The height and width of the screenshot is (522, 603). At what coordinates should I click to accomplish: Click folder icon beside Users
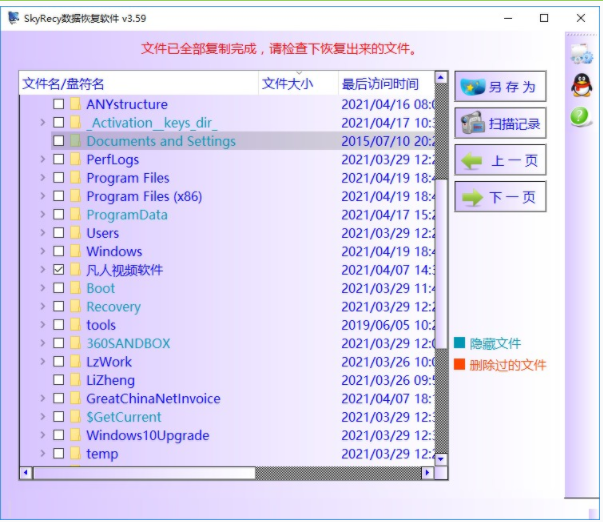tap(75, 232)
